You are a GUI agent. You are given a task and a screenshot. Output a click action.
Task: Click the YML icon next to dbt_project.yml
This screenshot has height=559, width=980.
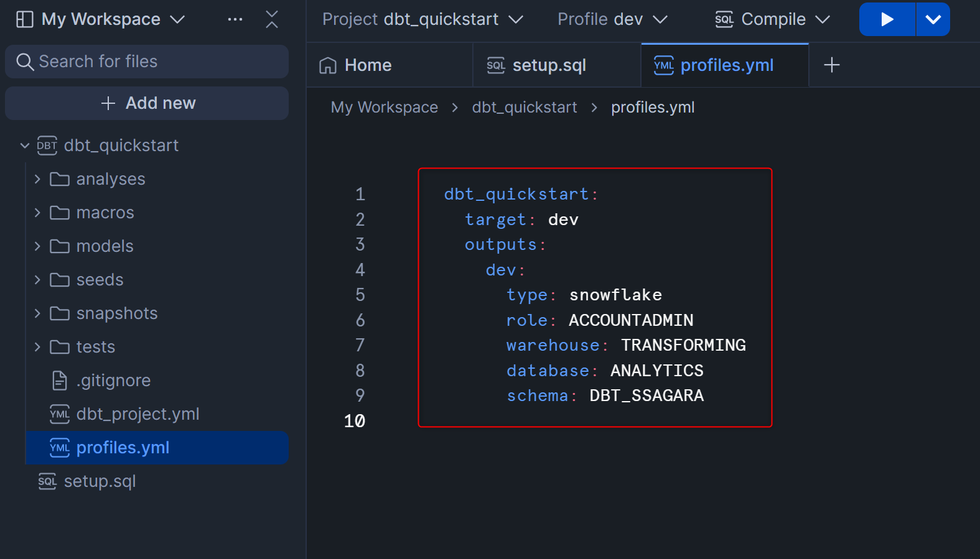pos(60,414)
